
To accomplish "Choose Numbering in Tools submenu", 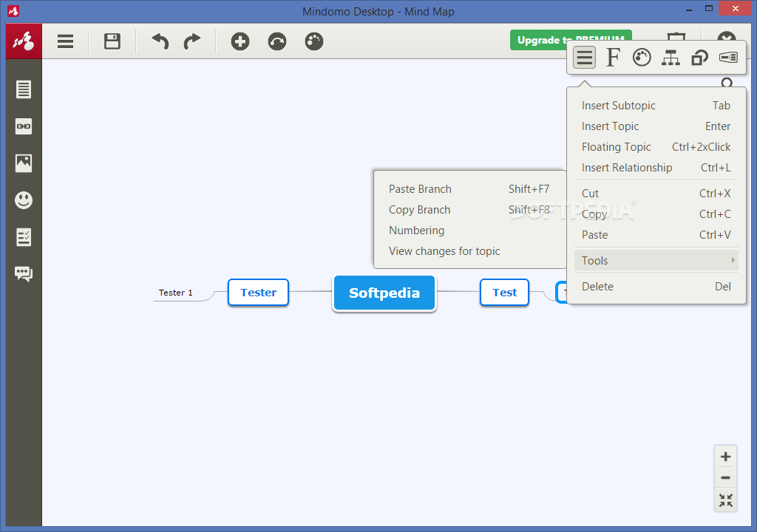I will click(x=469, y=231).
